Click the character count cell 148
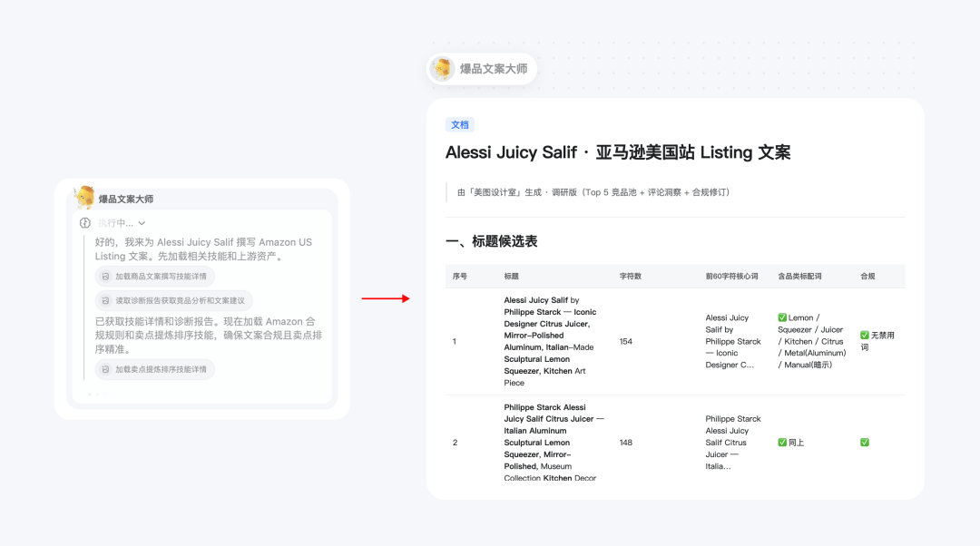 625,443
